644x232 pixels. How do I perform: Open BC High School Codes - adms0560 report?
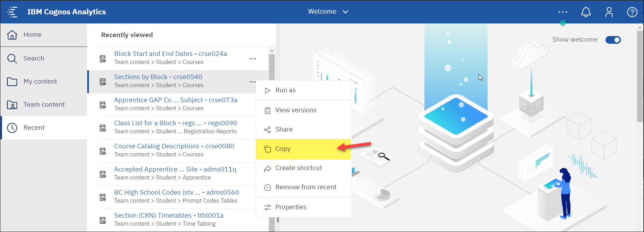[x=176, y=192]
